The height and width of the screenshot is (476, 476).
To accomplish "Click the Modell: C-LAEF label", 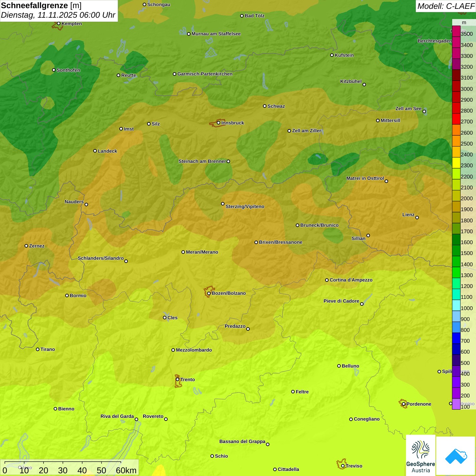I will 446,6.
